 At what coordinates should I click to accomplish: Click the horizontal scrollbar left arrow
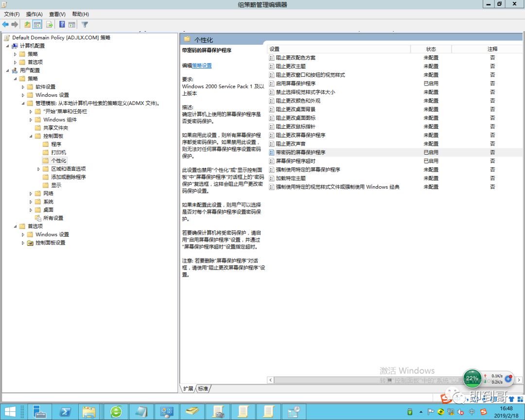point(271,380)
